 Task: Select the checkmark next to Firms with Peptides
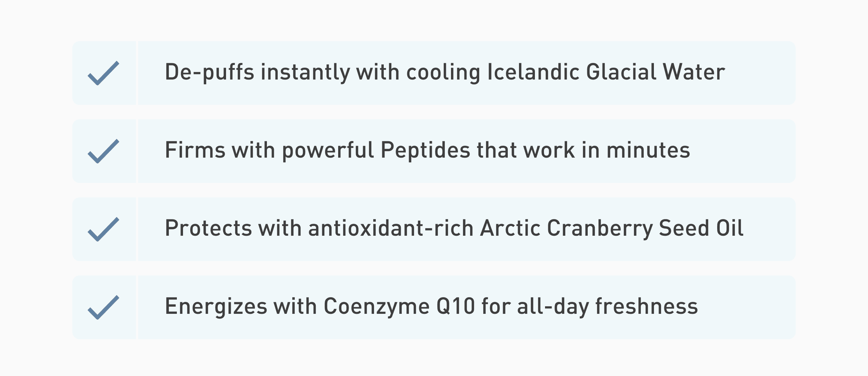tap(103, 151)
